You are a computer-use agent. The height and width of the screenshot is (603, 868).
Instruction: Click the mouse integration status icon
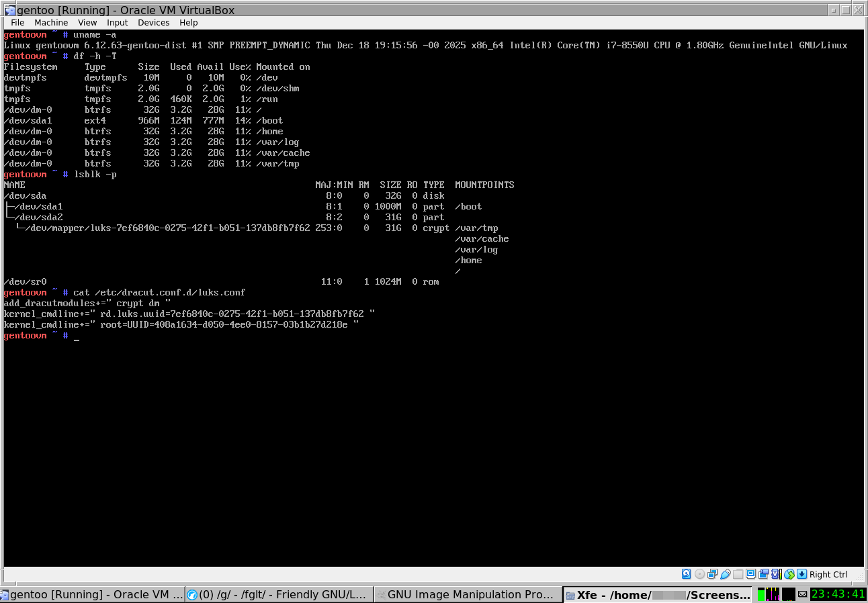[x=789, y=574]
